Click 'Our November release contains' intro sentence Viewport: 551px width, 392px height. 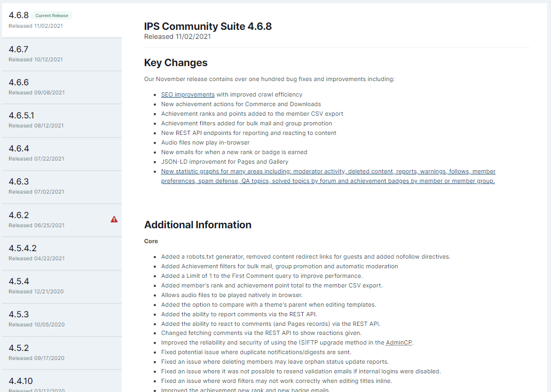coord(269,79)
